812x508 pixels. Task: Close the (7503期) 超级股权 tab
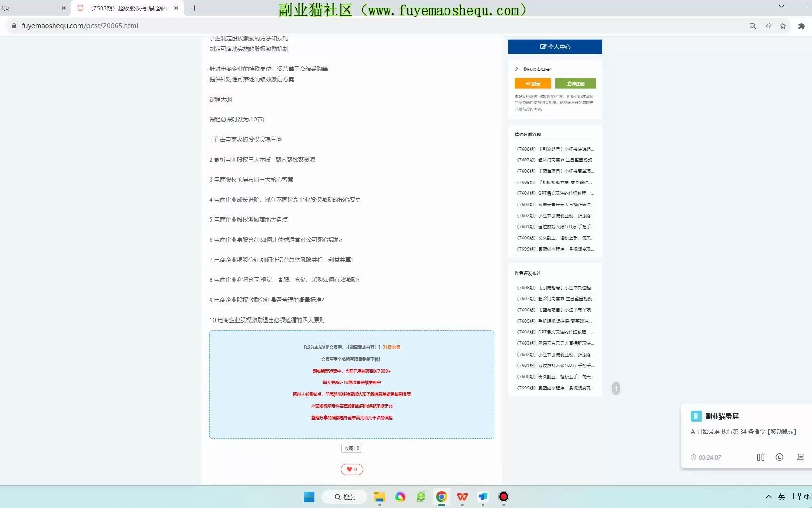tap(176, 8)
